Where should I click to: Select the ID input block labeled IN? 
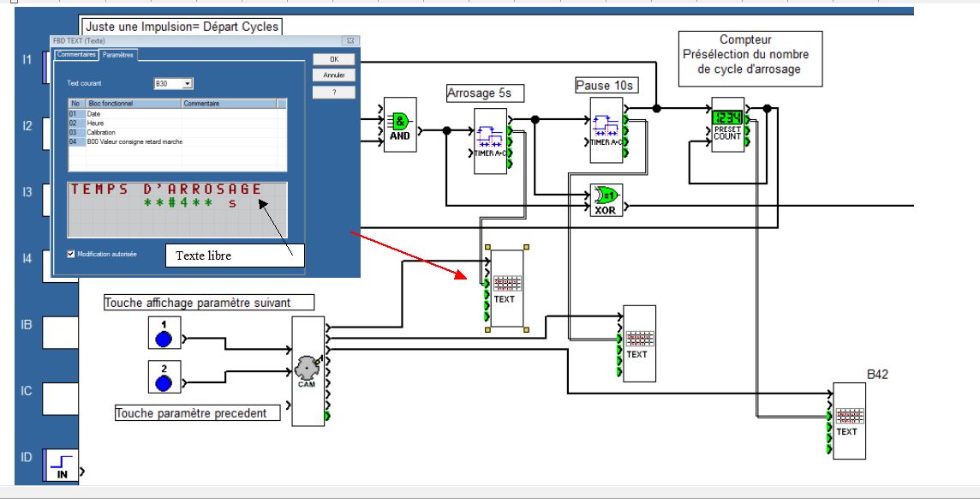(62, 466)
